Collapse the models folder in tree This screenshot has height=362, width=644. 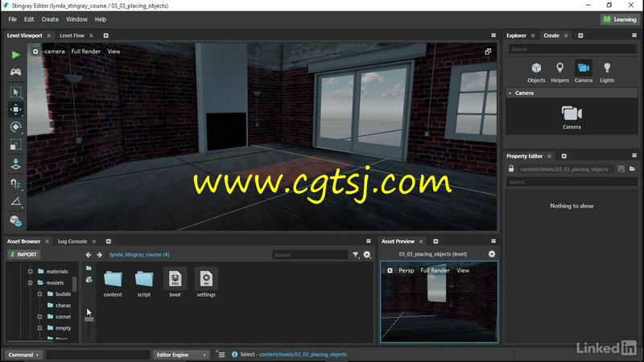pos(30,283)
